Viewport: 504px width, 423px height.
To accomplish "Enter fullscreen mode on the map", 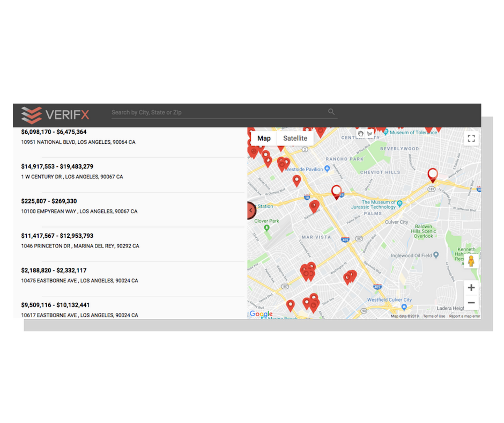I will coord(471,138).
